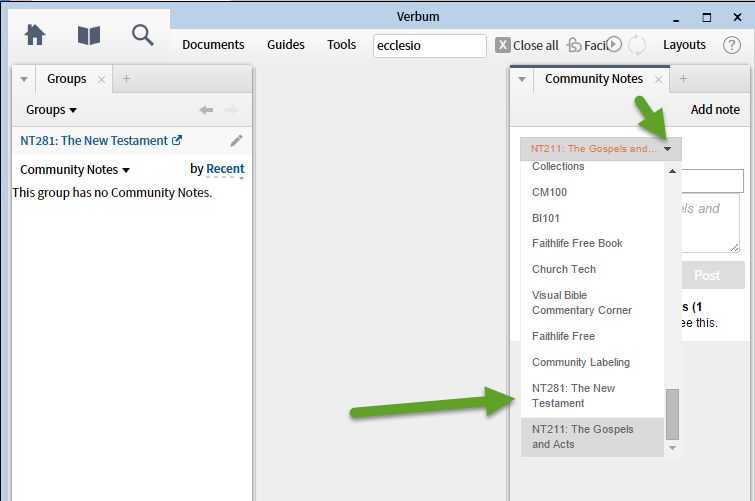Open the Community Notes panel menu triangle
This screenshot has width=755, height=501.
pos(522,79)
